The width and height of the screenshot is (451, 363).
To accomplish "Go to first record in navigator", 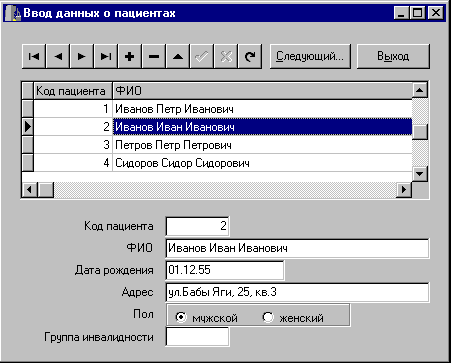I will 34,56.
